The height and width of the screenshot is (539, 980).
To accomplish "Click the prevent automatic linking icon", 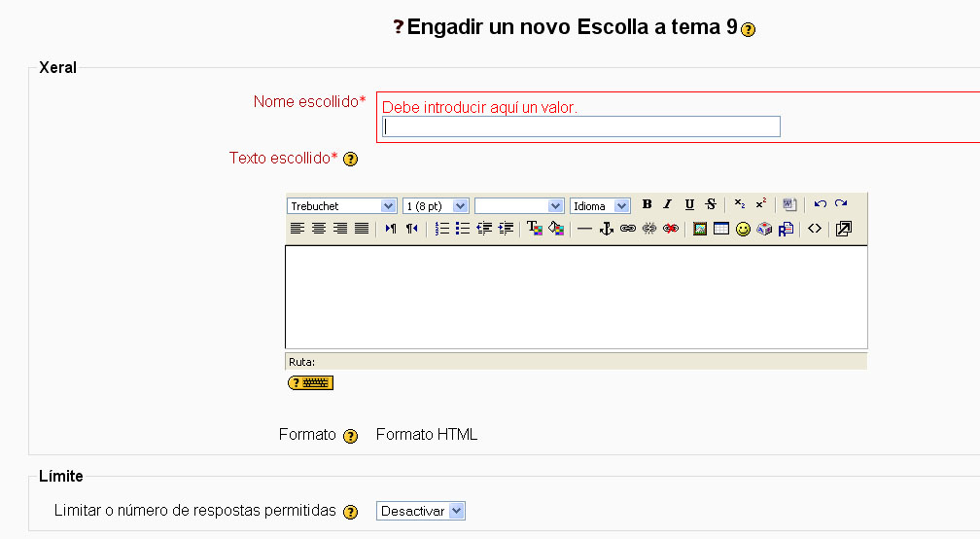I will (671, 229).
